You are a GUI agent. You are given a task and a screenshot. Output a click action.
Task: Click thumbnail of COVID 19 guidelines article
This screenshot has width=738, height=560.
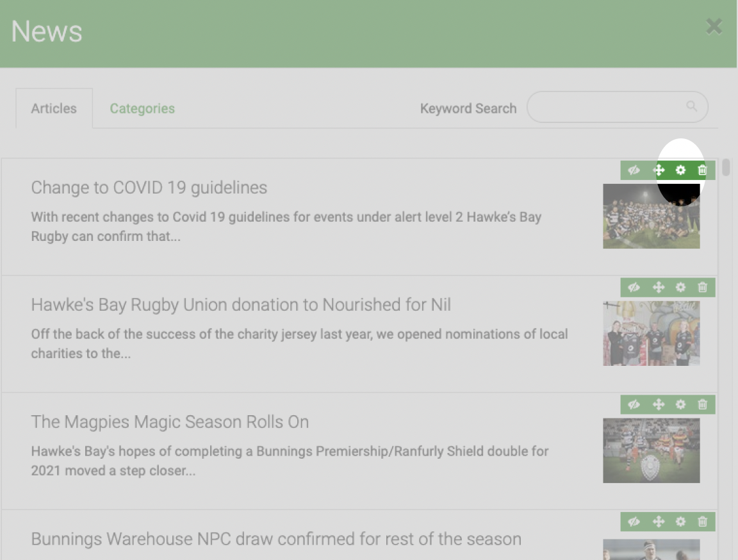coord(652,216)
